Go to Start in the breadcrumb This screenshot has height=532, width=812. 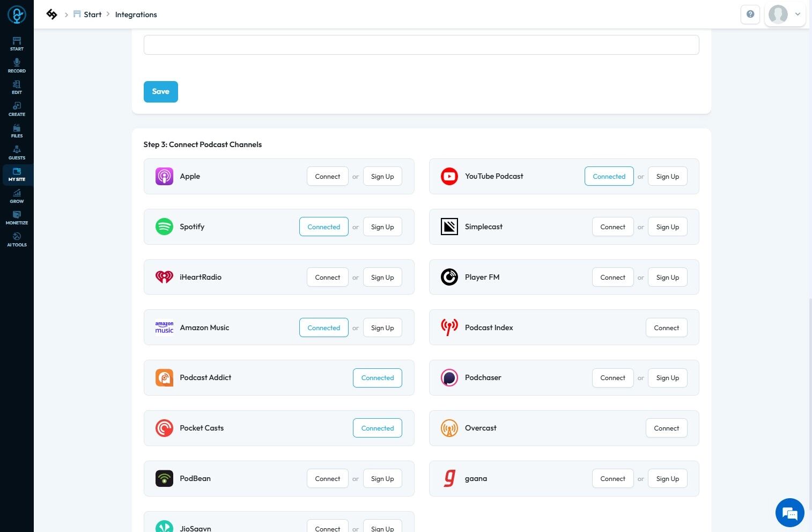pyautogui.click(x=92, y=14)
